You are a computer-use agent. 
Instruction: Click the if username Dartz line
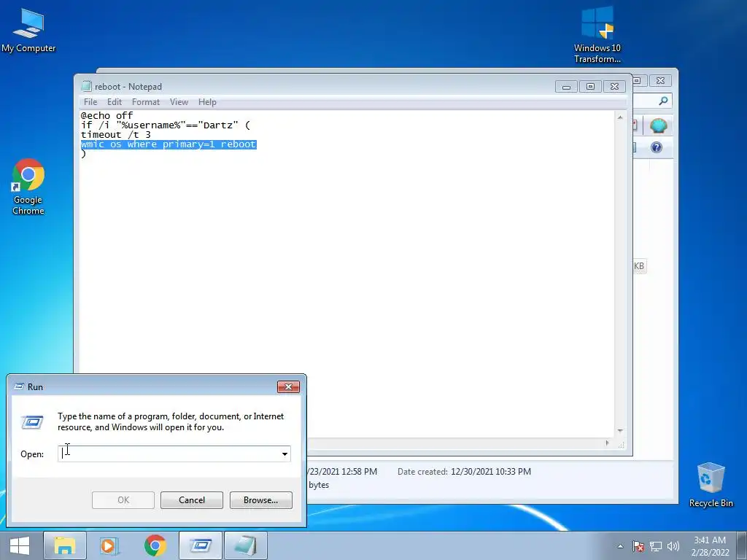166,125
